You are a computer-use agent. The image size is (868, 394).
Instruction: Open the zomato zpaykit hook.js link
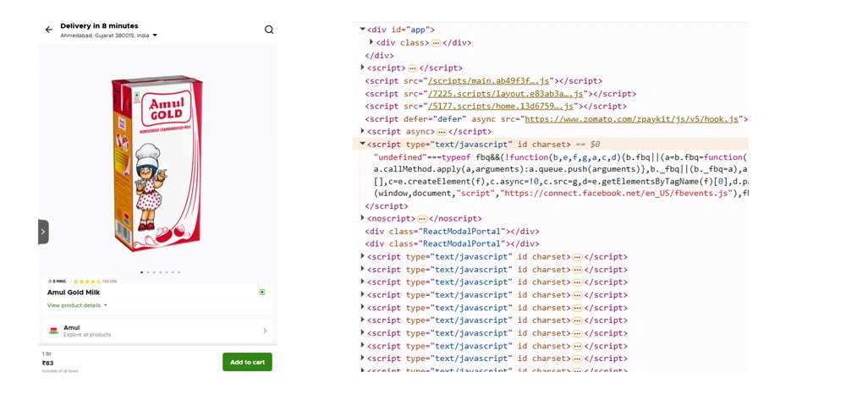[x=632, y=119]
